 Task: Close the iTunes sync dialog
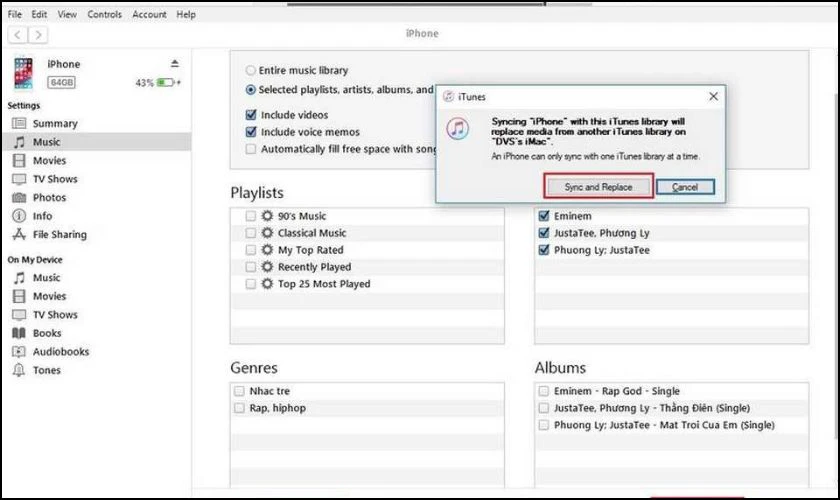(x=714, y=96)
